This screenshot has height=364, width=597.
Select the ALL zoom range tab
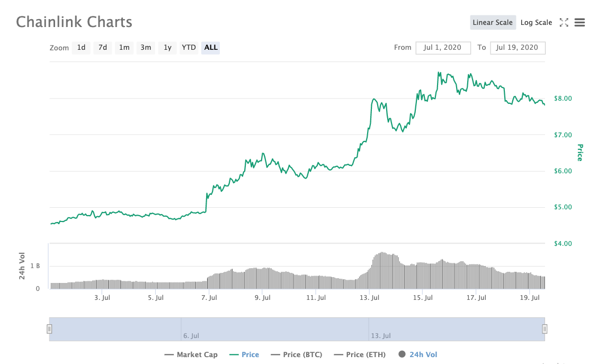click(210, 47)
